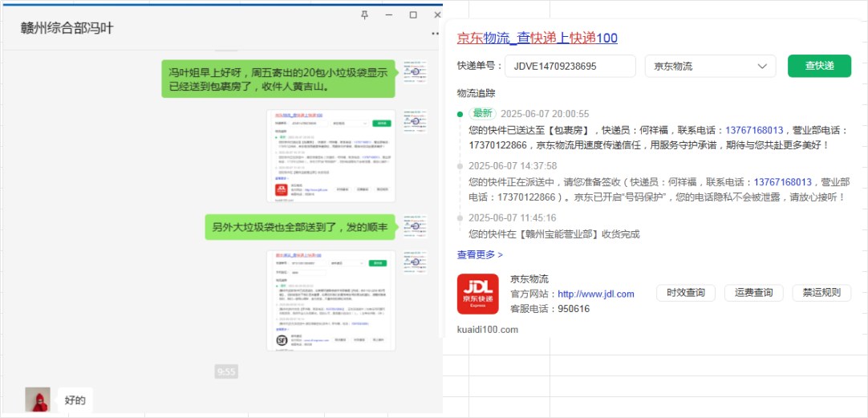Expand 查看更多 tracking records

point(480,254)
